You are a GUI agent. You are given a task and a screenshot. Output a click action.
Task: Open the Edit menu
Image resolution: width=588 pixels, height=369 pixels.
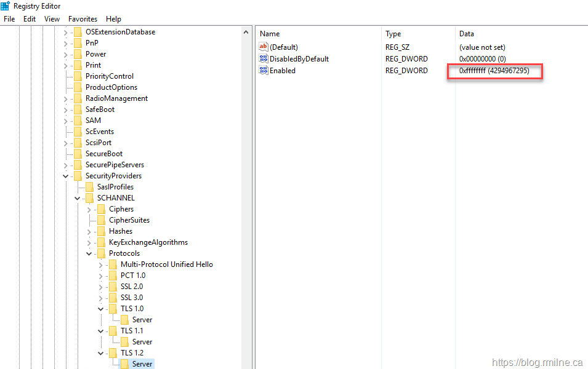pos(30,19)
